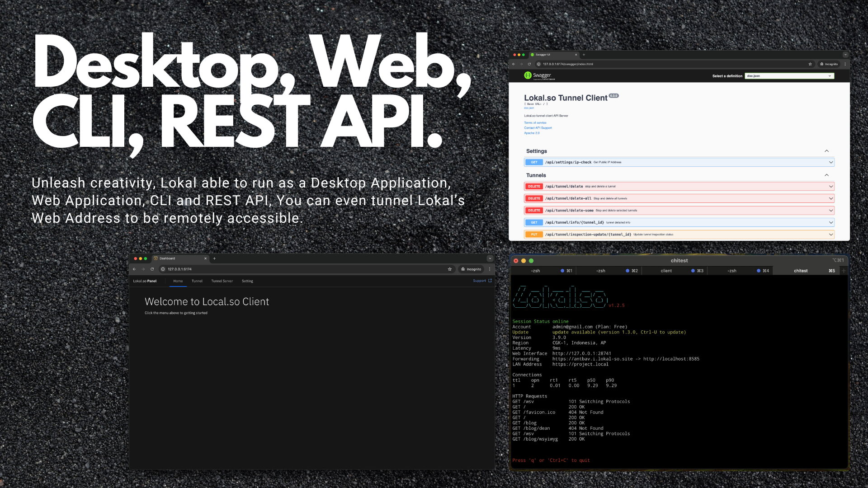Bookmark the Swagger UI page with star

(x=810, y=64)
